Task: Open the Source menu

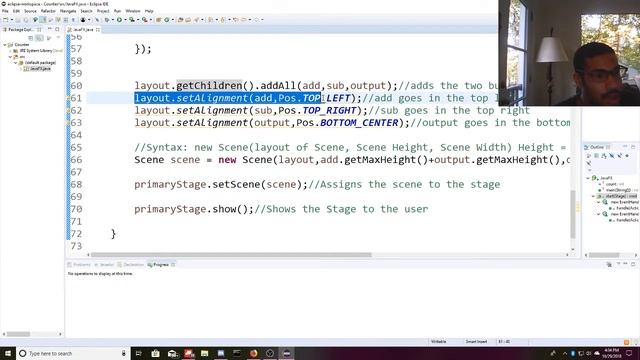Action: (30, 11)
